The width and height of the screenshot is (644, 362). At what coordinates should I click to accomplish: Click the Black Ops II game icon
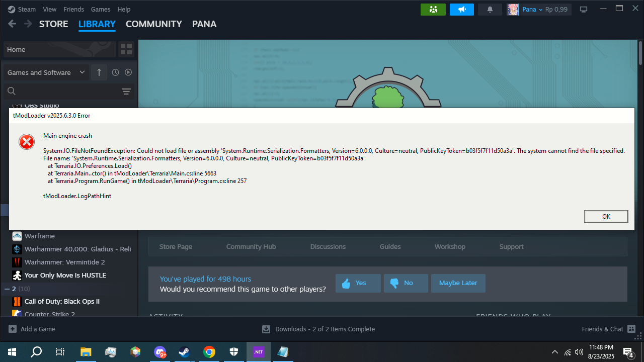[x=17, y=301]
